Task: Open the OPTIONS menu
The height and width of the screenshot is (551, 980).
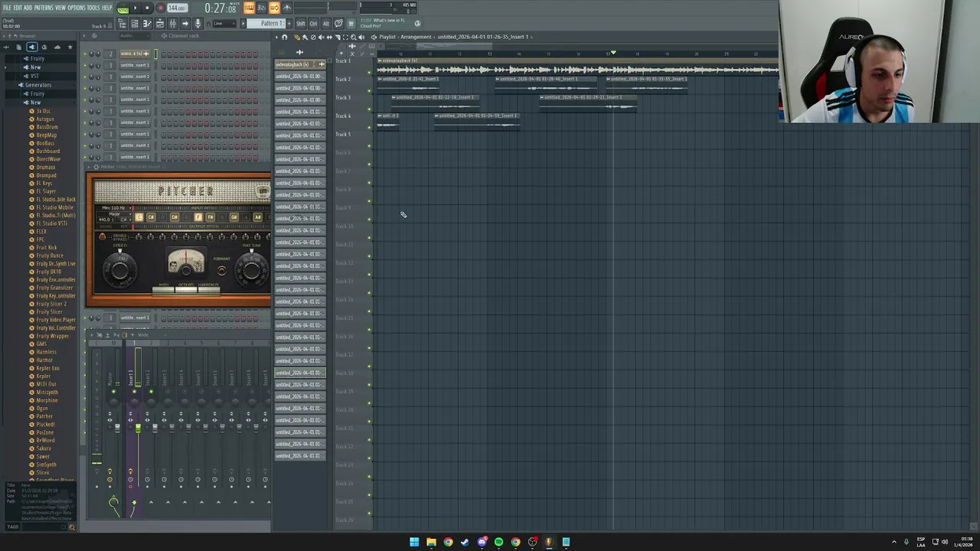Action: pos(77,8)
